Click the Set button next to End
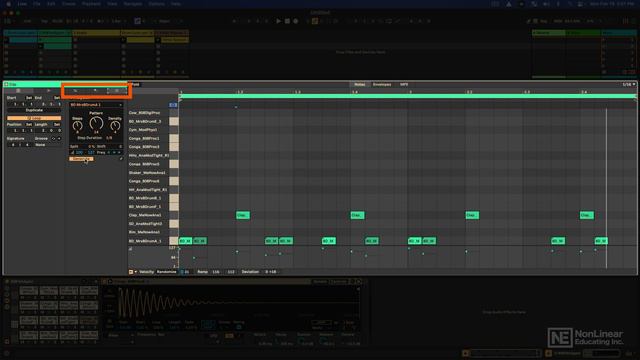The width and height of the screenshot is (640, 360). point(57,98)
